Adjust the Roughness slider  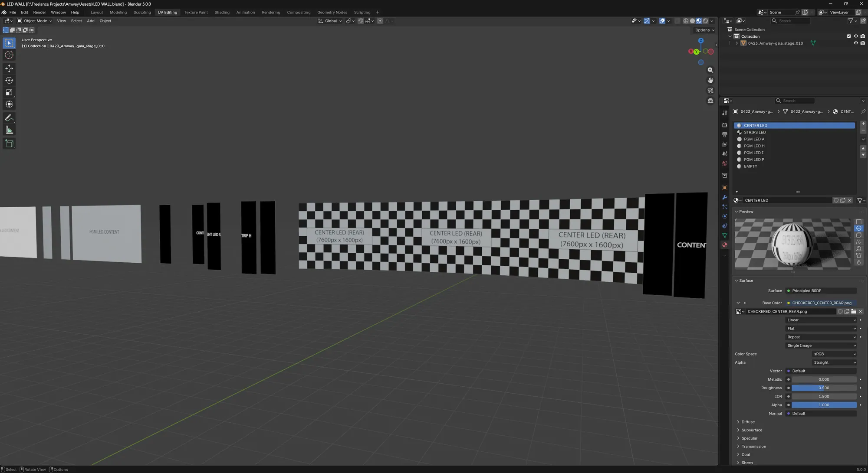pos(824,388)
